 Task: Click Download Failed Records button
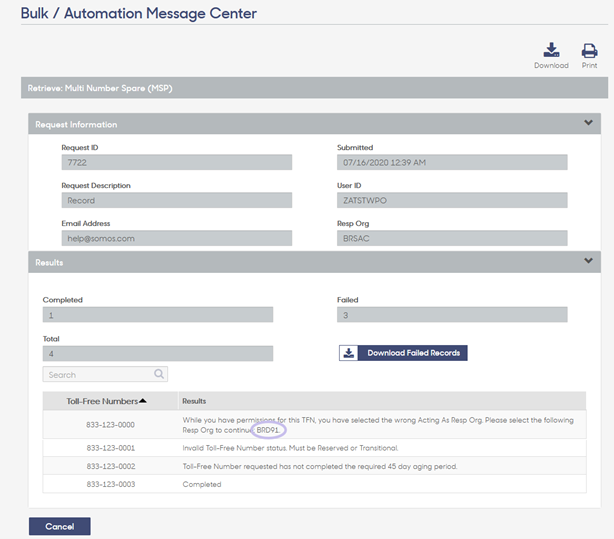pos(403,353)
